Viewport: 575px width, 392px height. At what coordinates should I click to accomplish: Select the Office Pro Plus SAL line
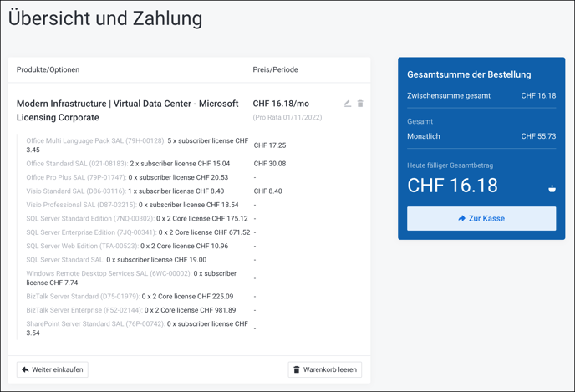(x=127, y=177)
